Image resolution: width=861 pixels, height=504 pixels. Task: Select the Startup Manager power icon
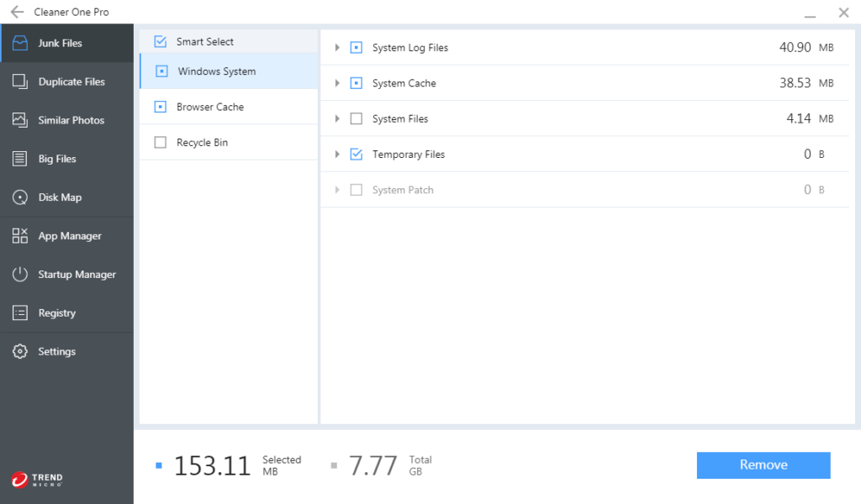[x=20, y=275]
